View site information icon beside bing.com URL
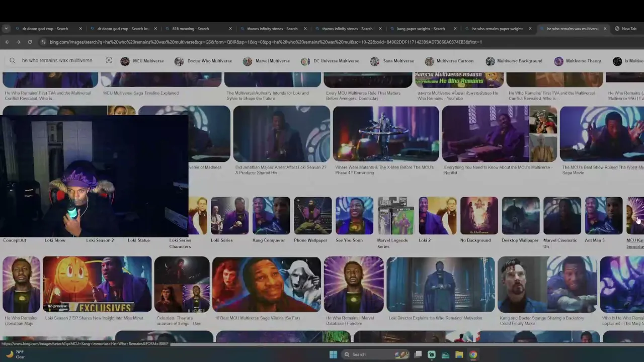 [43, 42]
